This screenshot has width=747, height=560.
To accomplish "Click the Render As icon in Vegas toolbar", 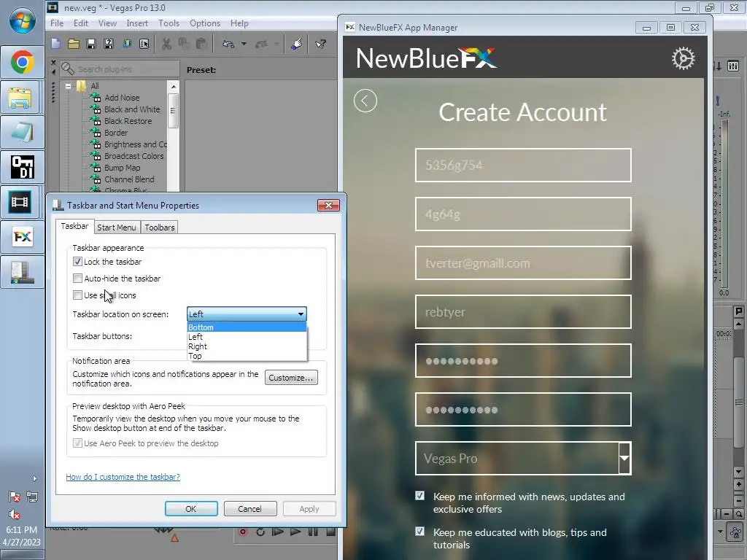I will click(x=127, y=44).
